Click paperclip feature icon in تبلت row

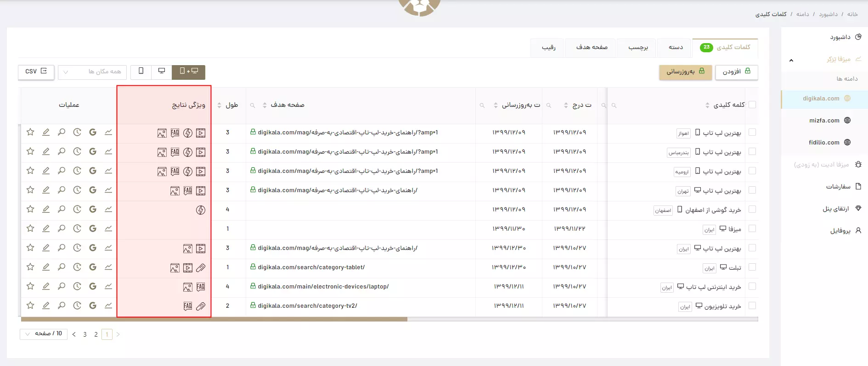[201, 268]
